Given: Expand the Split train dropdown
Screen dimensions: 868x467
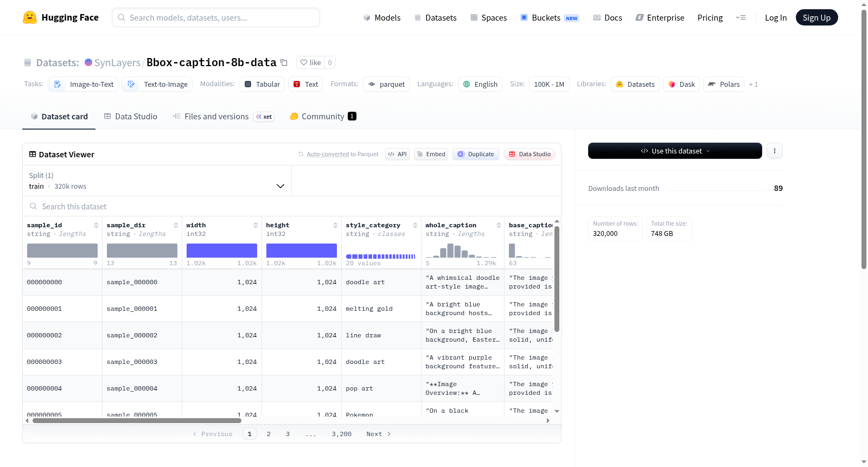Looking at the screenshot, I should (x=157, y=181).
